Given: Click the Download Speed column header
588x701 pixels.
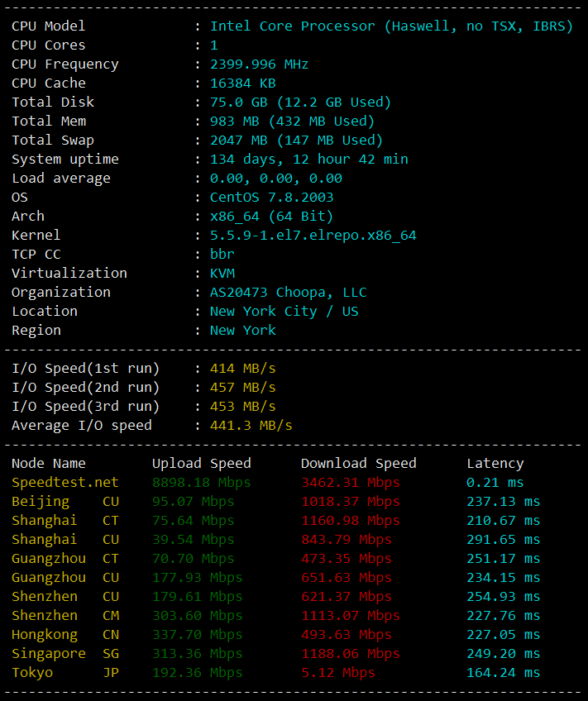Looking at the screenshot, I should [359, 464].
